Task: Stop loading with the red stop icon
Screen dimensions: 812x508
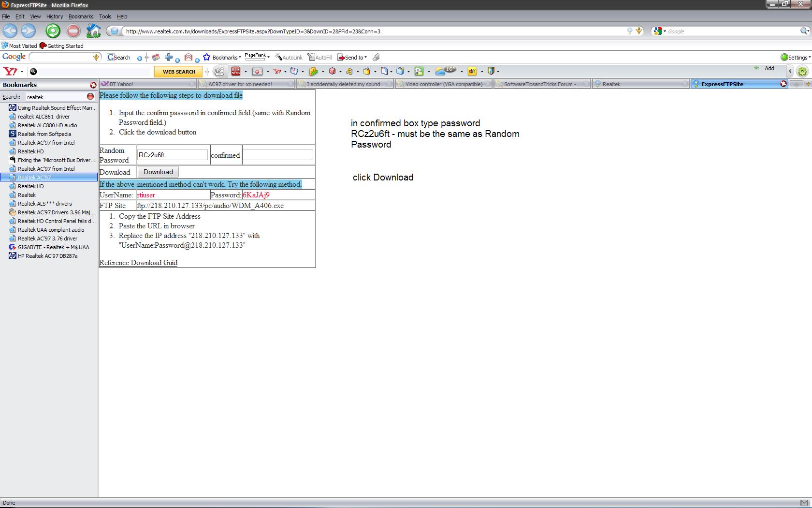Action: [73, 31]
